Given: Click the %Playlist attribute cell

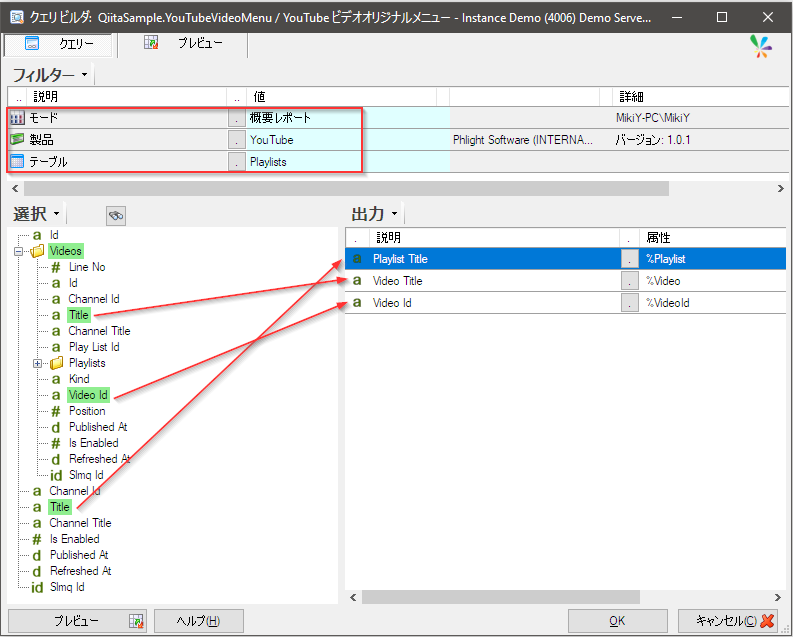Looking at the screenshot, I should 713,259.
